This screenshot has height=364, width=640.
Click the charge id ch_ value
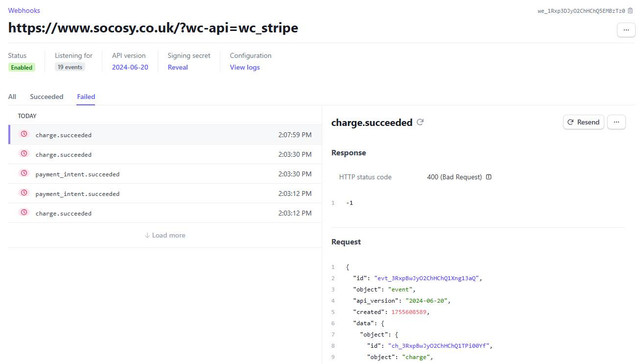(x=439, y=346)
